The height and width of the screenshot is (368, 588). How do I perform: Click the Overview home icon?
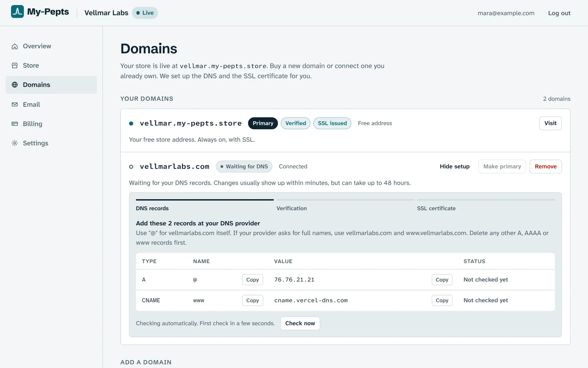(15, 46)
